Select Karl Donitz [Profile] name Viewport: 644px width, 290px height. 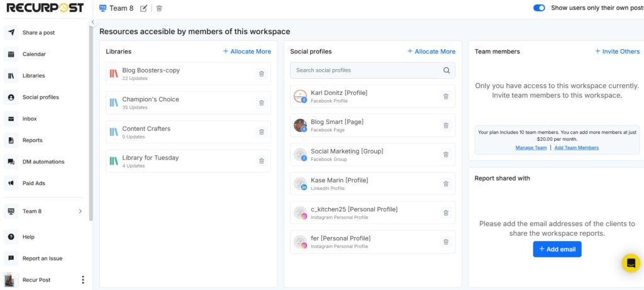[339, 93]
